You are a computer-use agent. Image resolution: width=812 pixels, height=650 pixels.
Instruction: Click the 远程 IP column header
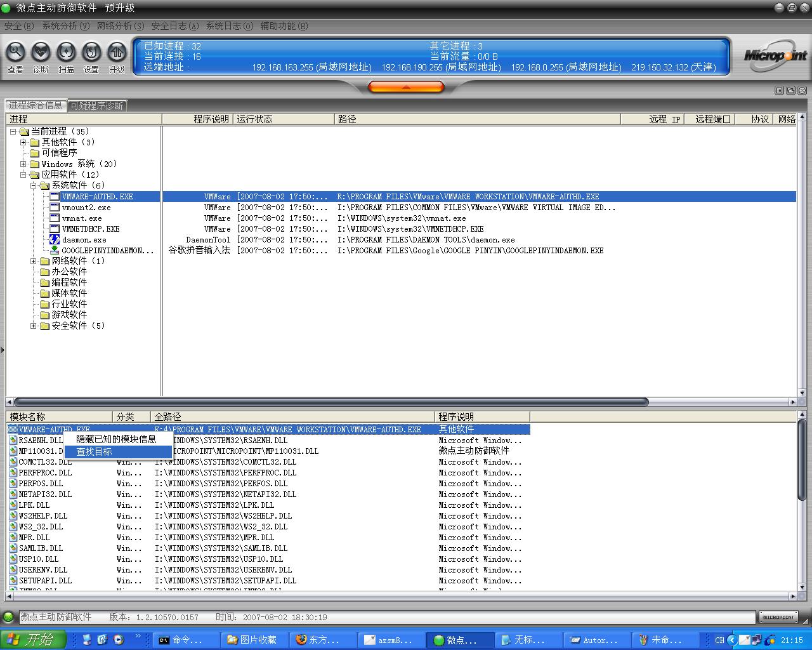(652, 119)
